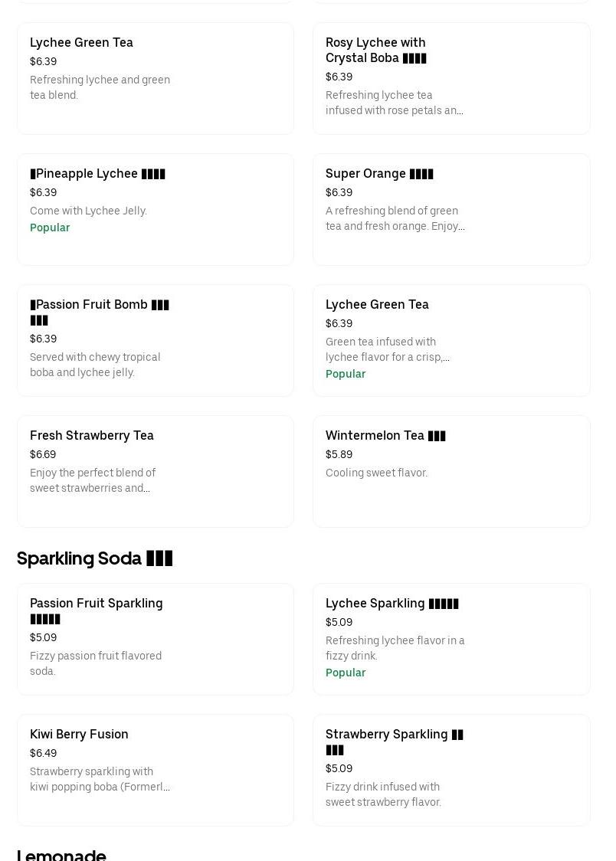Image resolution: width=616 pixels, height=861 pixels.
Task: Open the Super Orange drink card
Action: click(x=451, y=209)
